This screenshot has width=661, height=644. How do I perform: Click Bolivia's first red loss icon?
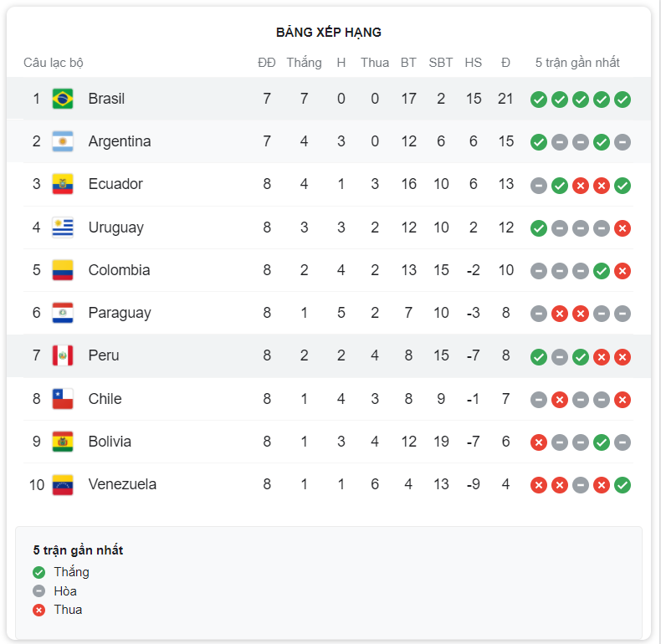(x=538, y=442)
